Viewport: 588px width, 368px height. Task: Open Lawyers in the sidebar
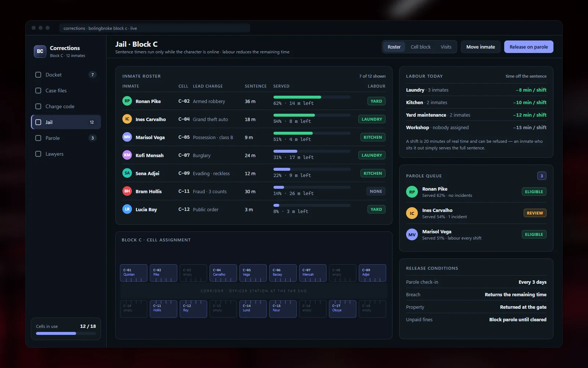pyautogui.click(x=66, y=154)
